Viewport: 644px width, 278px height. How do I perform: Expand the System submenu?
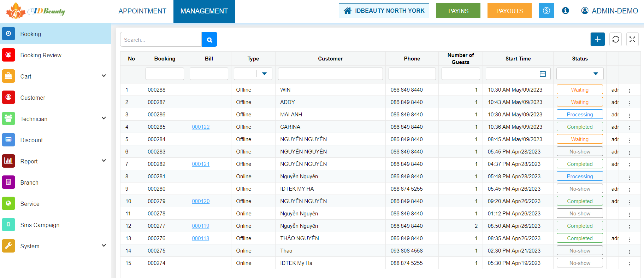tap(104, 245)
